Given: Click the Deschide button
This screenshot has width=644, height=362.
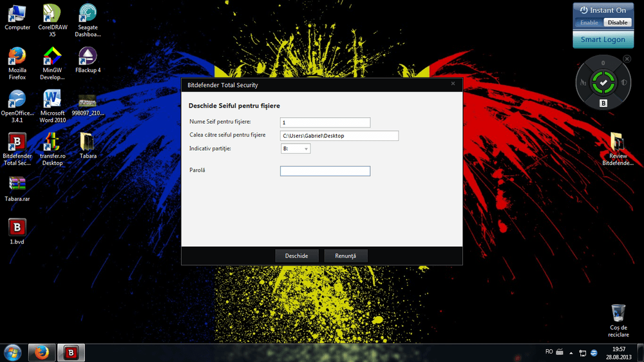Looking at the screenshot, I should coord(296,256).
